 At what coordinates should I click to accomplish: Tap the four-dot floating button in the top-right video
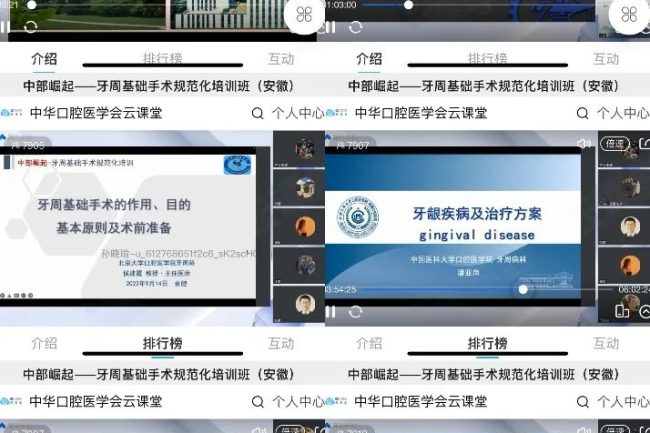pos(628,16)
